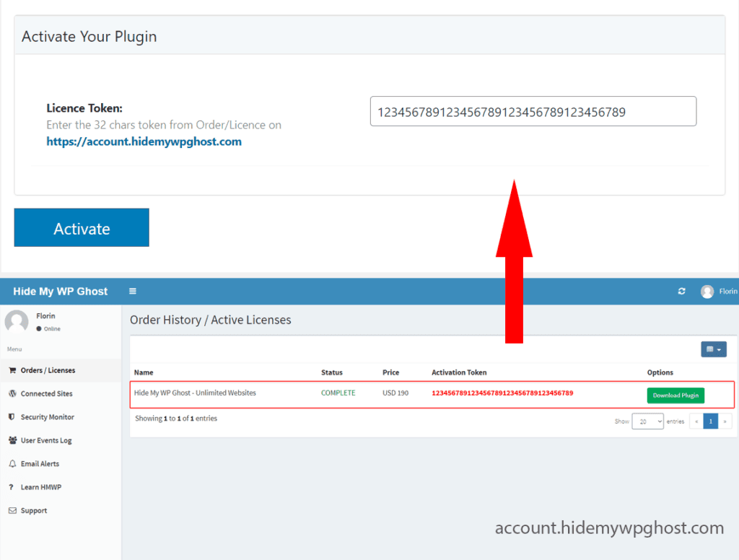
Task: Go to previous page arrow
Action: [x=696, y=421]
